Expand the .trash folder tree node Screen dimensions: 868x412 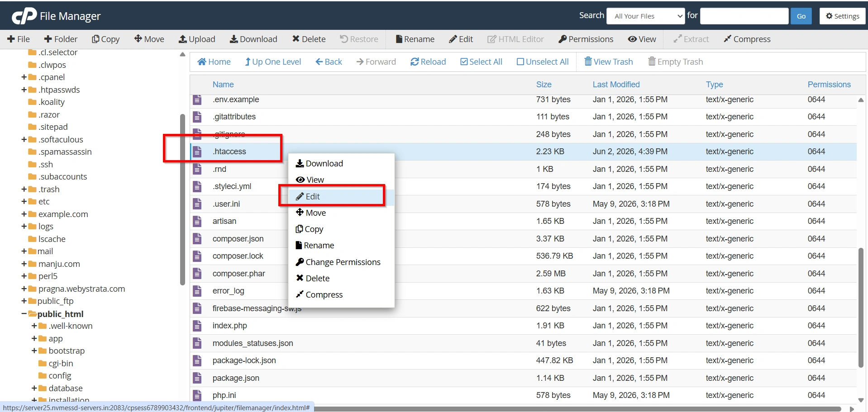click(24, 189)
